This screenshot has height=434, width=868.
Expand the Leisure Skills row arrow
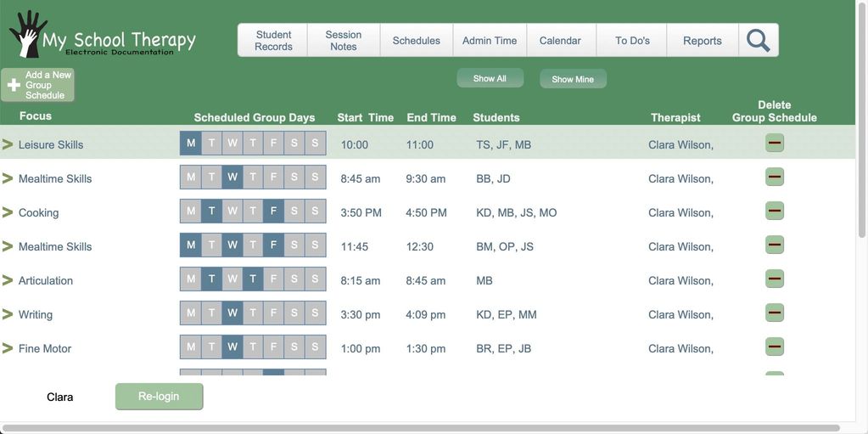[x=8, y=144]
